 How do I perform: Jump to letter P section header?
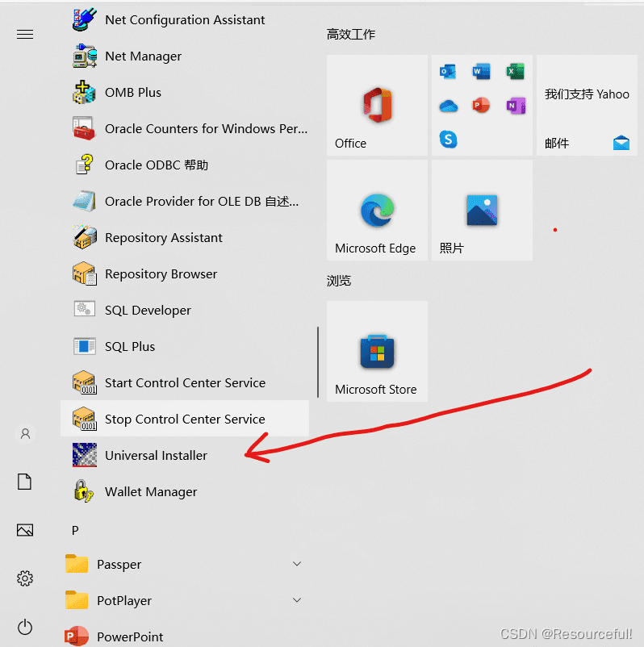pyautogui.click(x=75, y=530)
